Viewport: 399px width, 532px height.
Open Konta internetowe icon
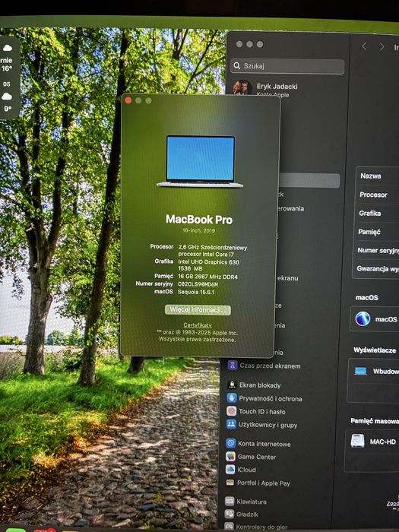click(x=231, y=443)
